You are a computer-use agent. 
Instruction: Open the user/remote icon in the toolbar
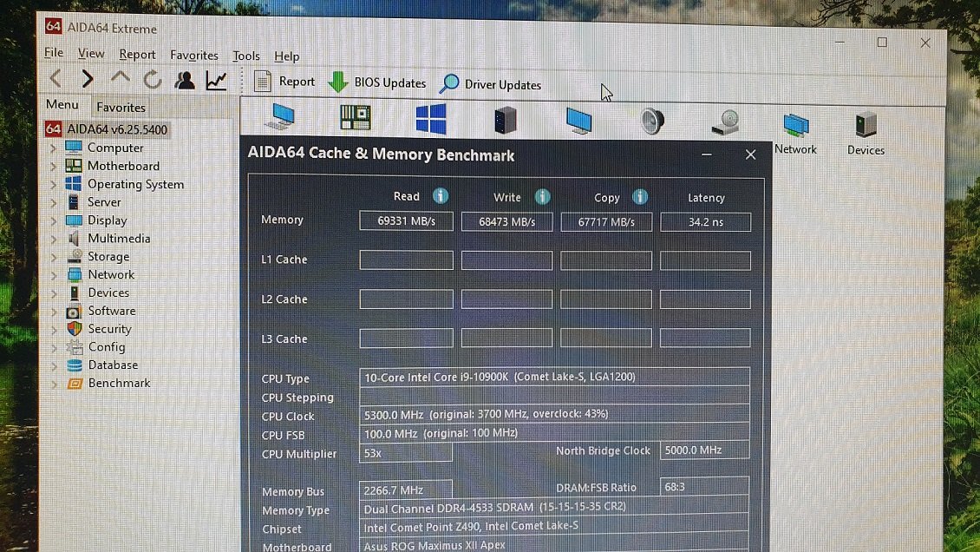(x=185, y=80)
